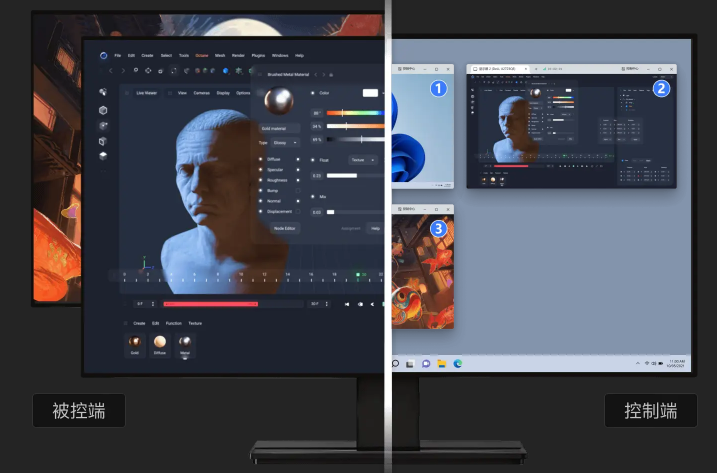Screen dimensions: 717x473
Task: Click the green gear-shaped toolbar icon
Action: (239, 70)
